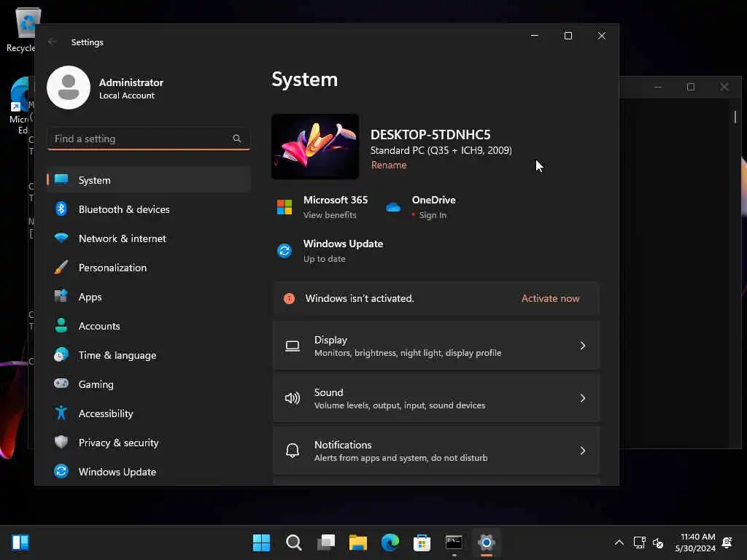Open the Personalization category
This screenshot has width=747, height=560.
click(x=149, y=268)
